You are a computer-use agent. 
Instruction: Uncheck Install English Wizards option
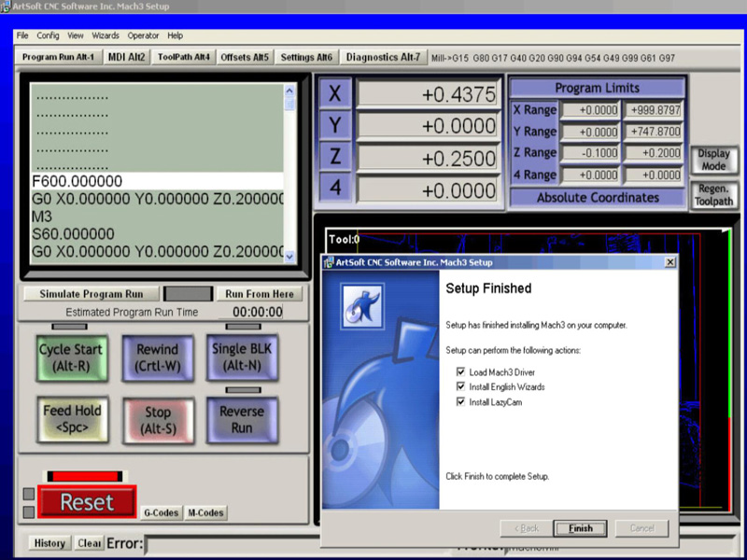(x=460, y=386)
